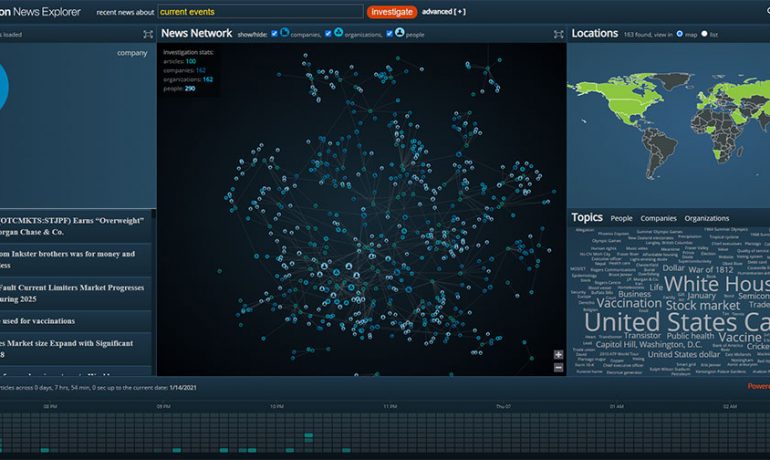Select the Vaccine topic word
This screenshot has height=460, width=770.
[740, 337]
